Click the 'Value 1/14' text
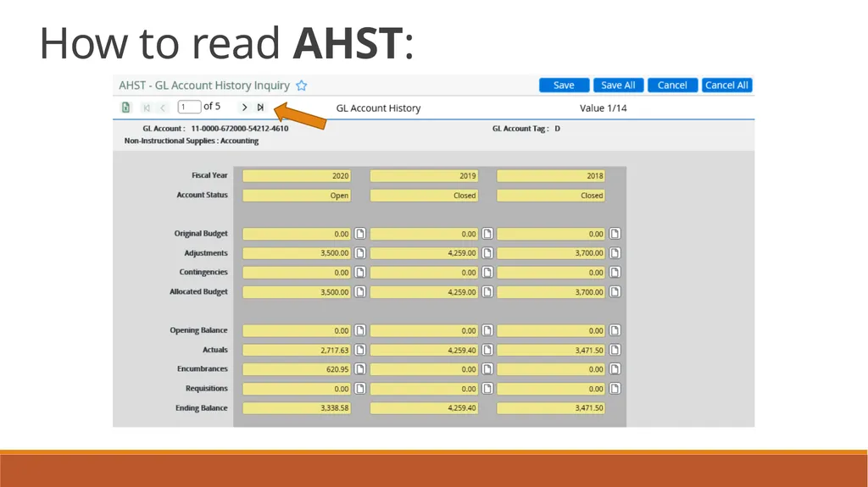868x487 pixels. coord(603,108)
